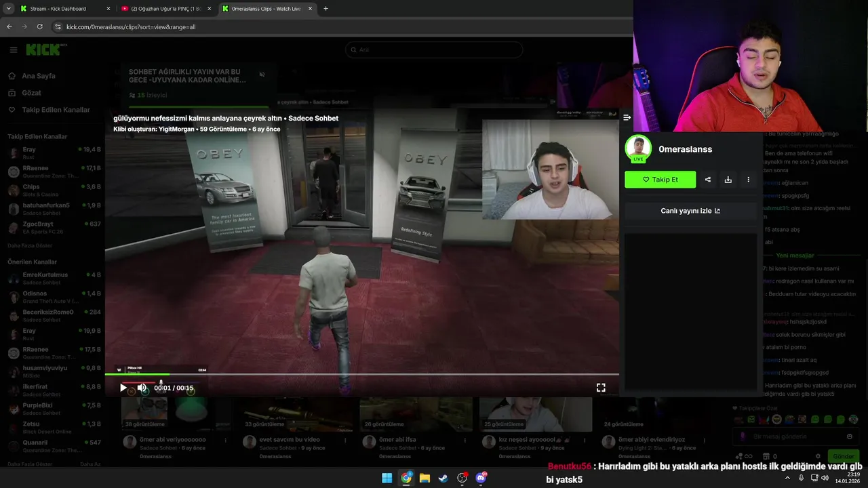Go to Ana Sayfa in sidebar
Viewport: 868px width, 488px height.
[39, 76]
